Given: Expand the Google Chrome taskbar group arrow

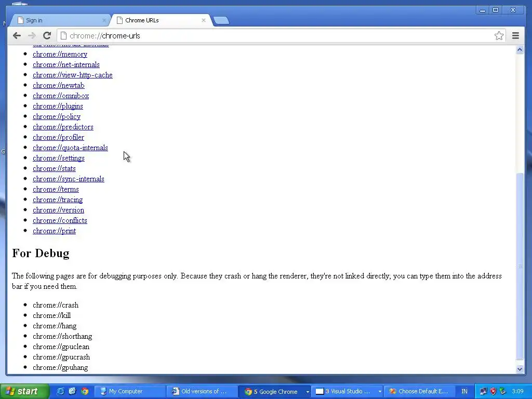Looking at the screenshot, I should [308, 392].
